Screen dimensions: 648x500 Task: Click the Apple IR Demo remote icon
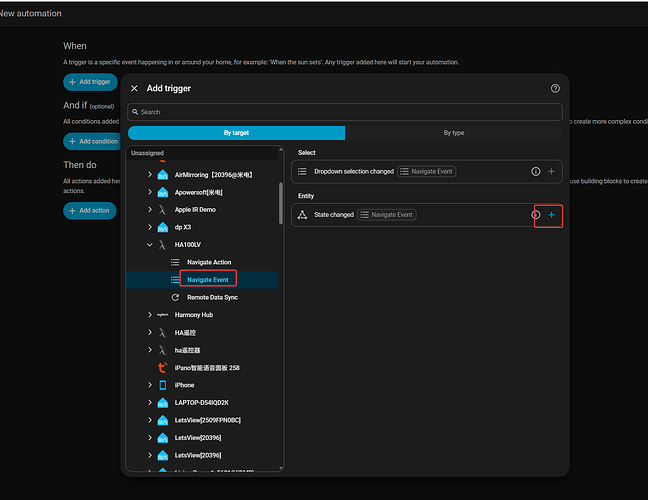[162, 210]
